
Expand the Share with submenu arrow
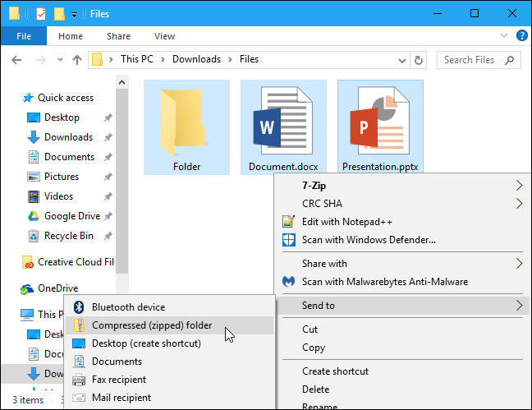[x=519, y=264]
